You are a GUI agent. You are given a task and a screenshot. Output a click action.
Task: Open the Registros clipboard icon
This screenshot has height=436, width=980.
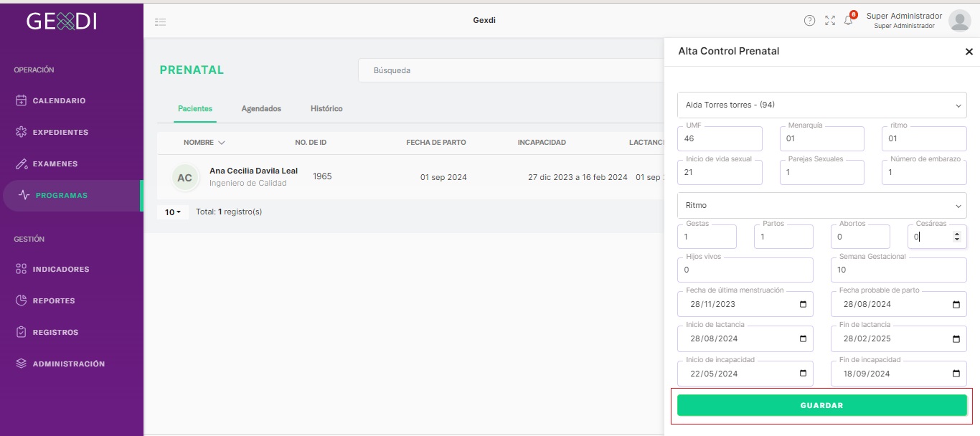(x=22, y=332)
